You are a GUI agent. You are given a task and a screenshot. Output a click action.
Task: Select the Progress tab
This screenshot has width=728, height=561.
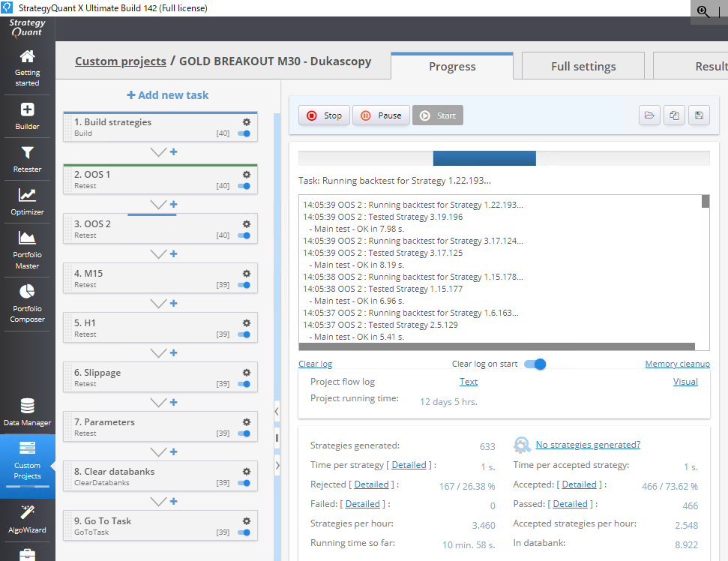(452, 66)
